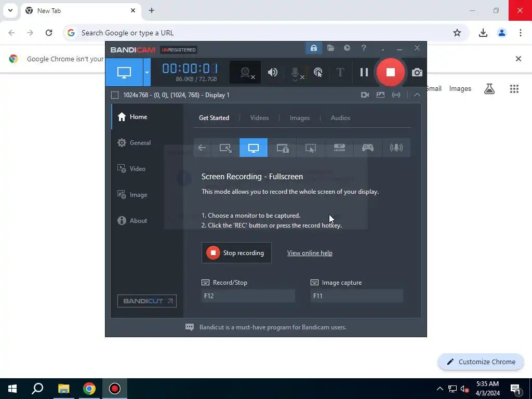Open File Explorer from the taskbar

click(63, 389)
